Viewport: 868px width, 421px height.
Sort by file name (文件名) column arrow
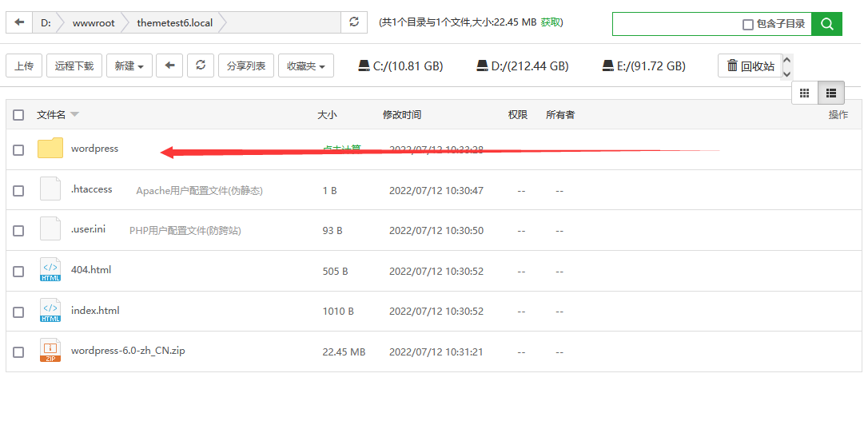pos(75,115)
